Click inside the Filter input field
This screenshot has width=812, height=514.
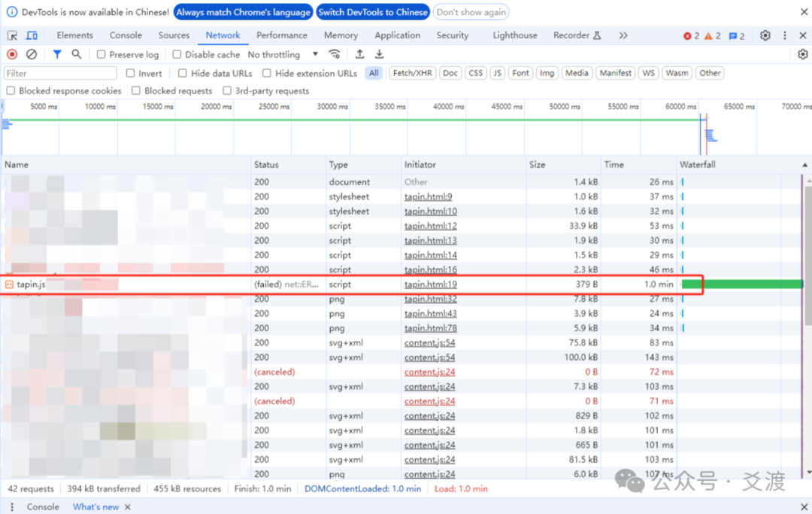tap(60, 72)
